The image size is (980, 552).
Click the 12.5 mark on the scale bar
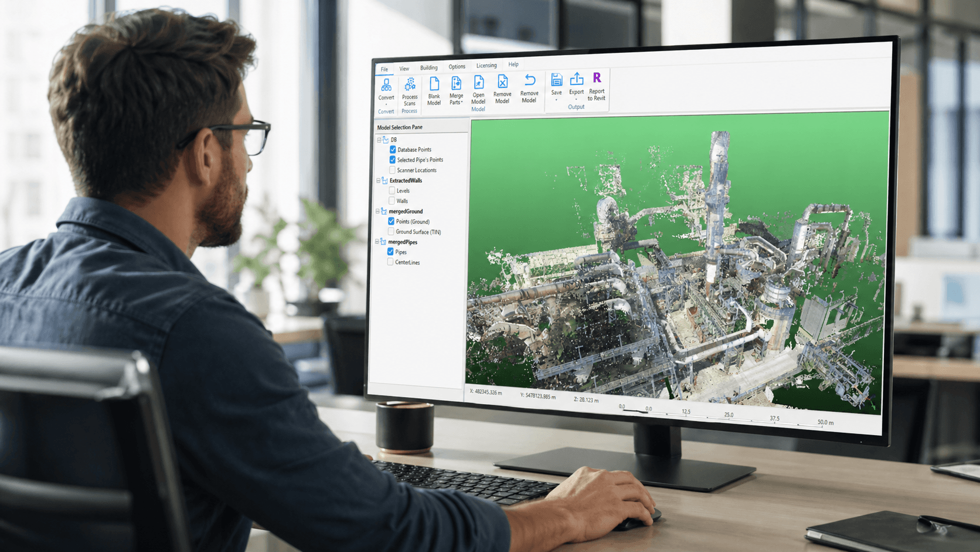pos(686,412)
